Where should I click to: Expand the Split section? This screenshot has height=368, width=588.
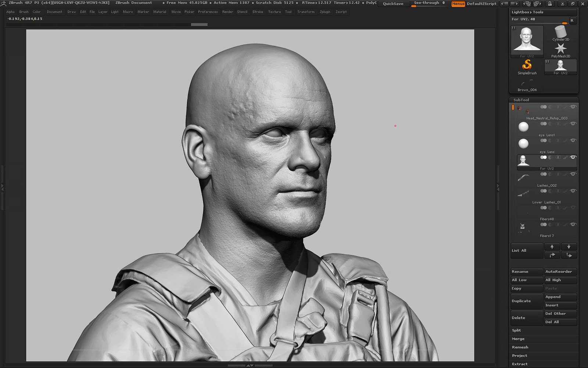(517, 330)
